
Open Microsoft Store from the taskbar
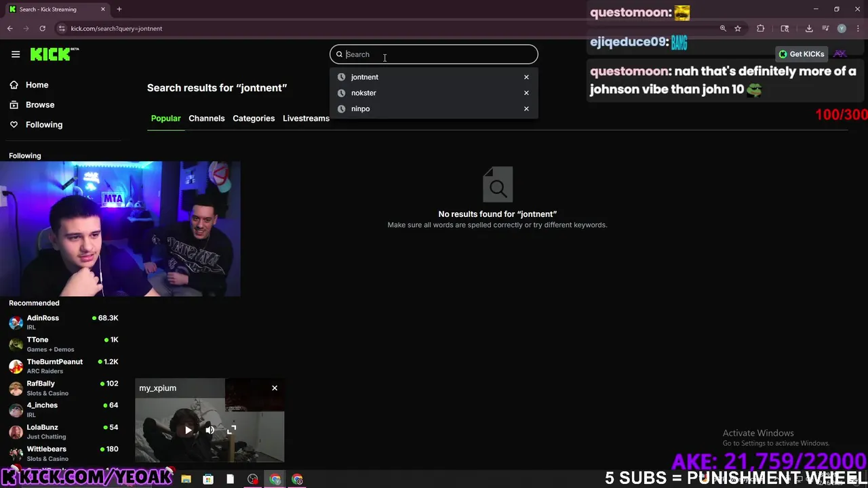pos(208,479)
